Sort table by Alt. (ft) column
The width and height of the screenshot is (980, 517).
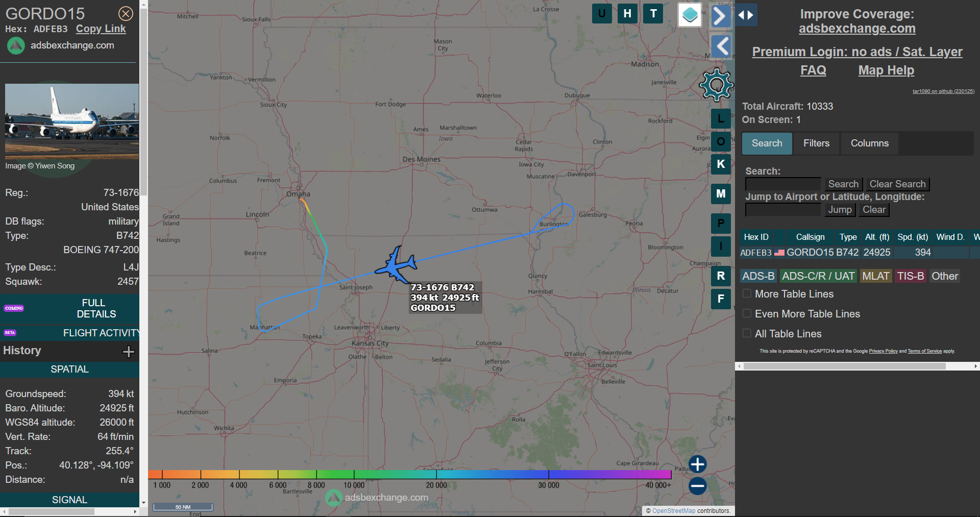[877, 237]
